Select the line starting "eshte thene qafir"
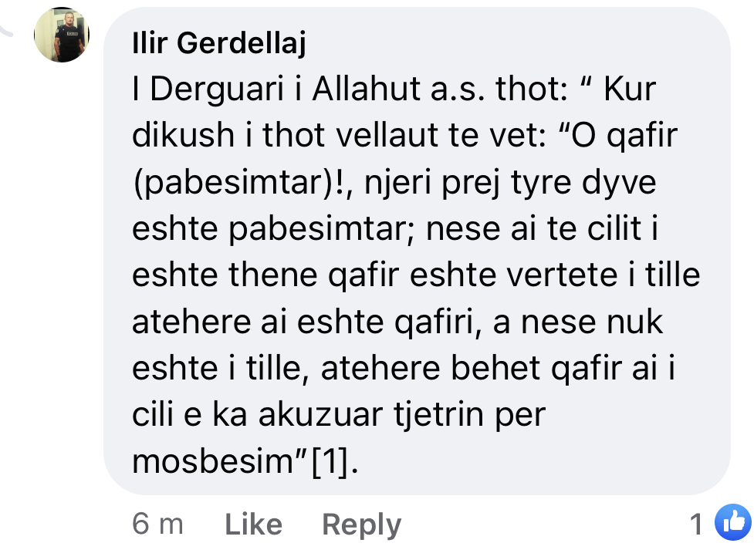 pos(416,275)
